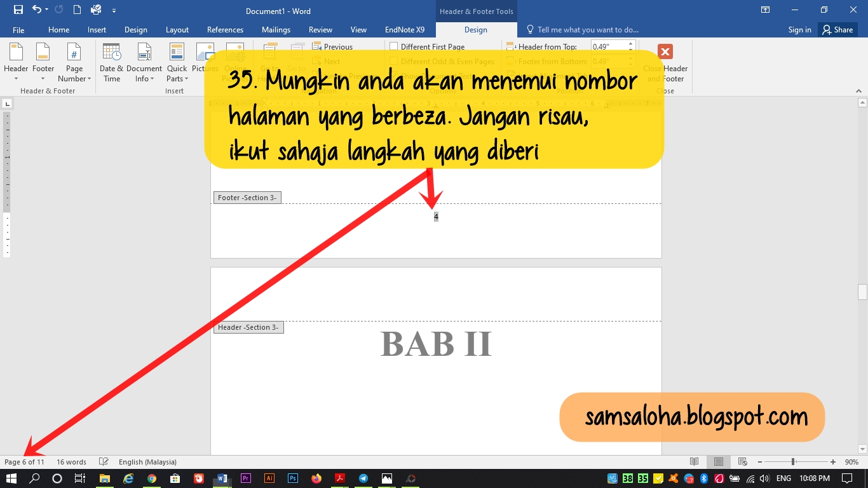
Task: Switch to the Insert tab
Action: (x=97, y=30)
